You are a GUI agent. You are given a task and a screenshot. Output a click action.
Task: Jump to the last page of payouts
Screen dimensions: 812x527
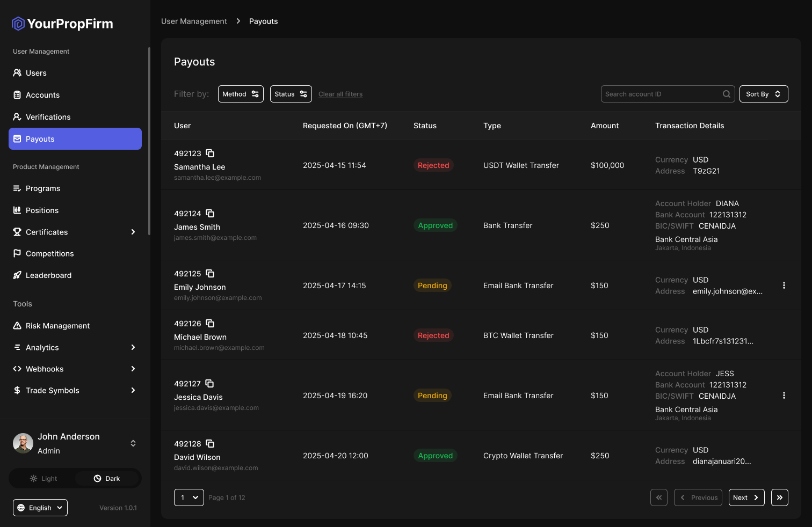point(779,497)
